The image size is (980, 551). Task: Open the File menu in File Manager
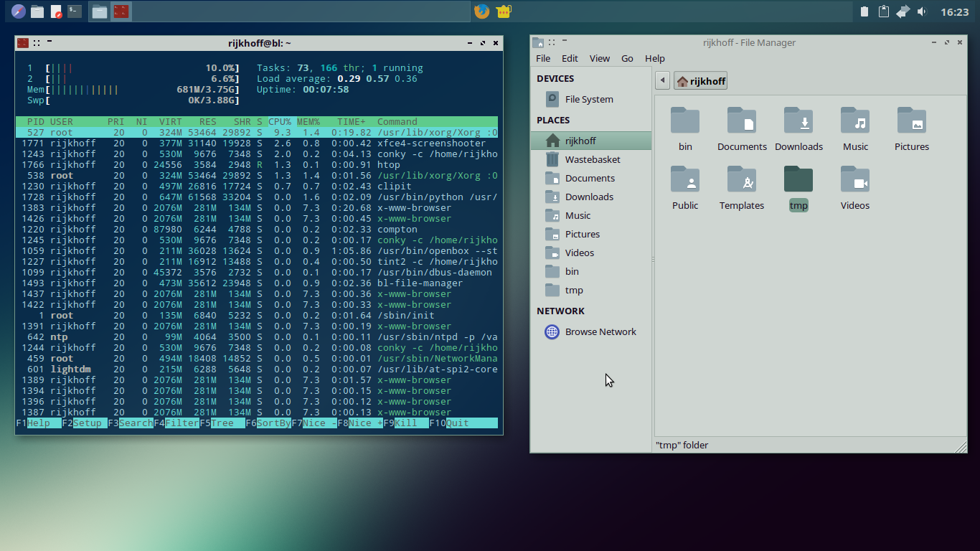point(543,59)
